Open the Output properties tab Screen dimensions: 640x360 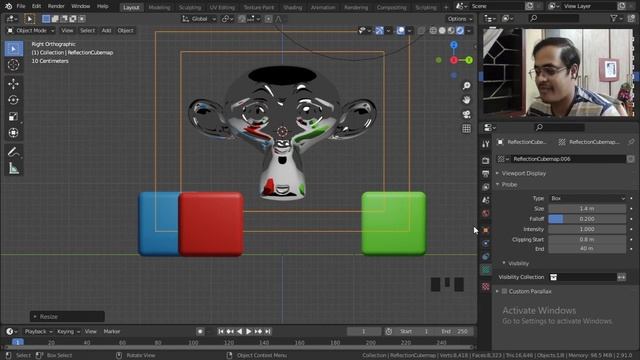tap(485, 174)
